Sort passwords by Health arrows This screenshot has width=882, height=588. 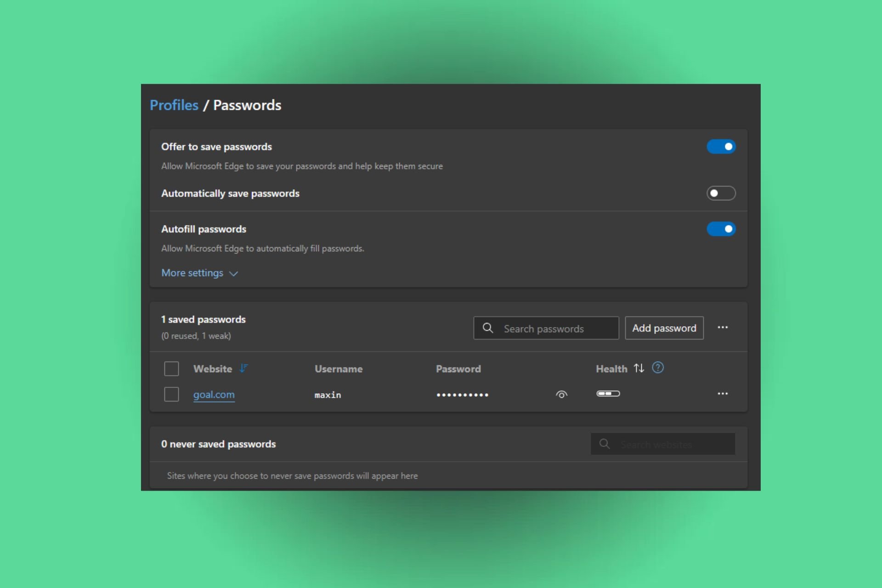pos(639,368)
